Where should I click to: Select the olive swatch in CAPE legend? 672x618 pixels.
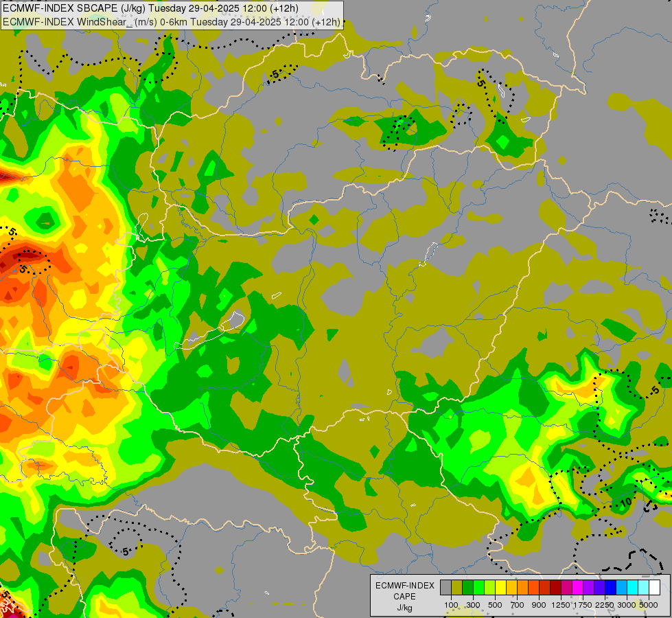[x=457, y=587]
